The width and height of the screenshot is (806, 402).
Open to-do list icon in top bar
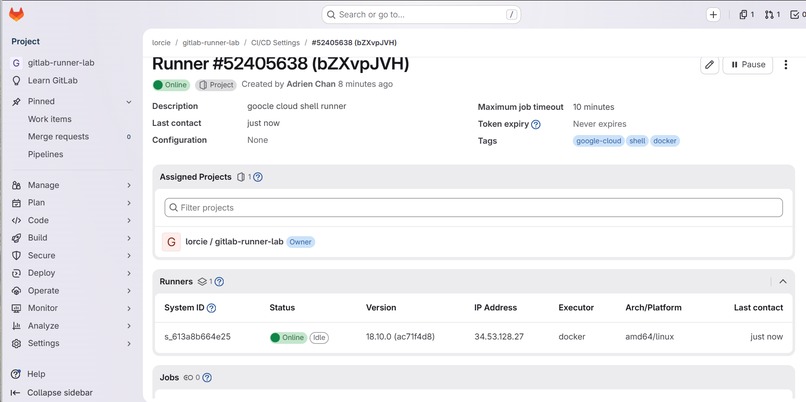[x=797, y=15]
